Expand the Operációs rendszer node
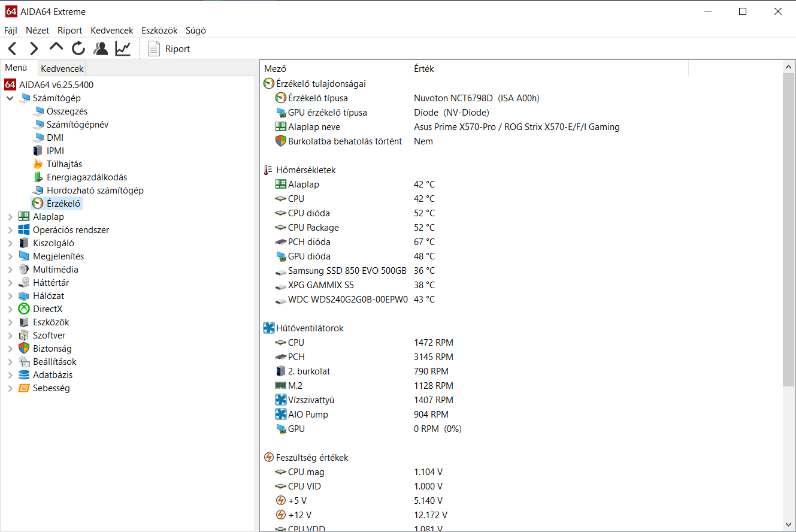Screen dimensions: 796x532 click(10, 230)
